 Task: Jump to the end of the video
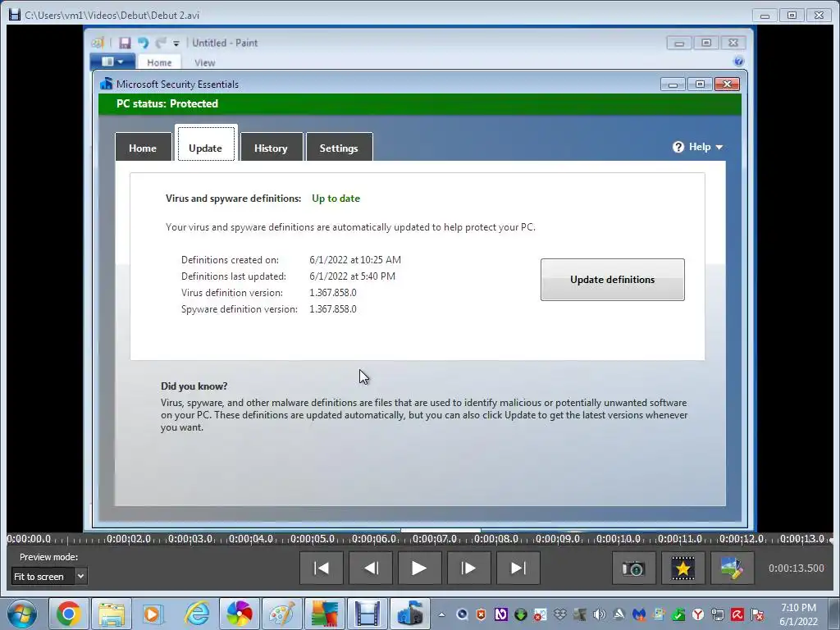(518, 568)
